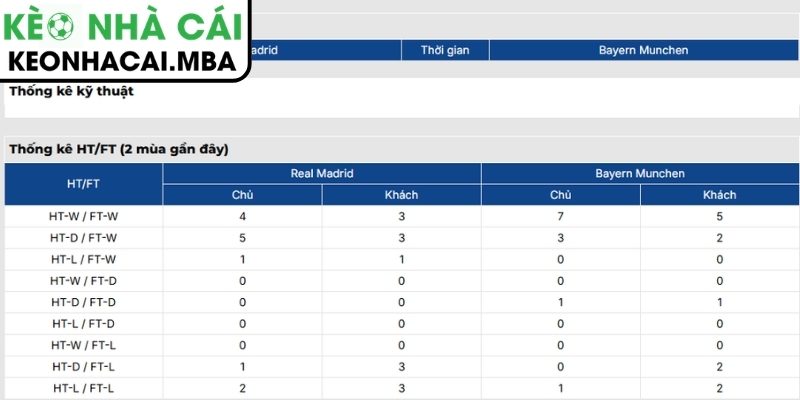Viewport: 800px width, 400px height.
Task: Select the Bayern Munchen header beside "Thời gian"
Action: (643, 50)
